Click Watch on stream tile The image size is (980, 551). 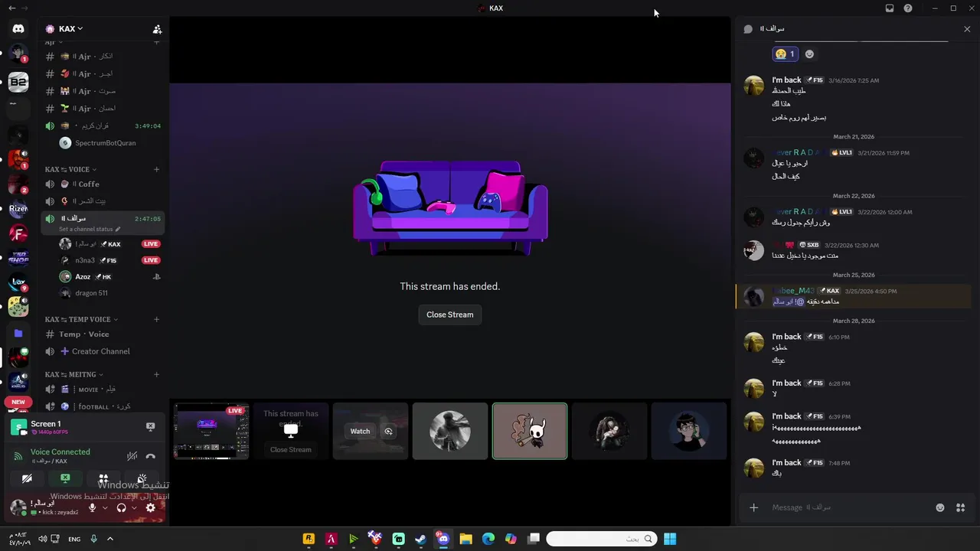(x=360, y=432)
